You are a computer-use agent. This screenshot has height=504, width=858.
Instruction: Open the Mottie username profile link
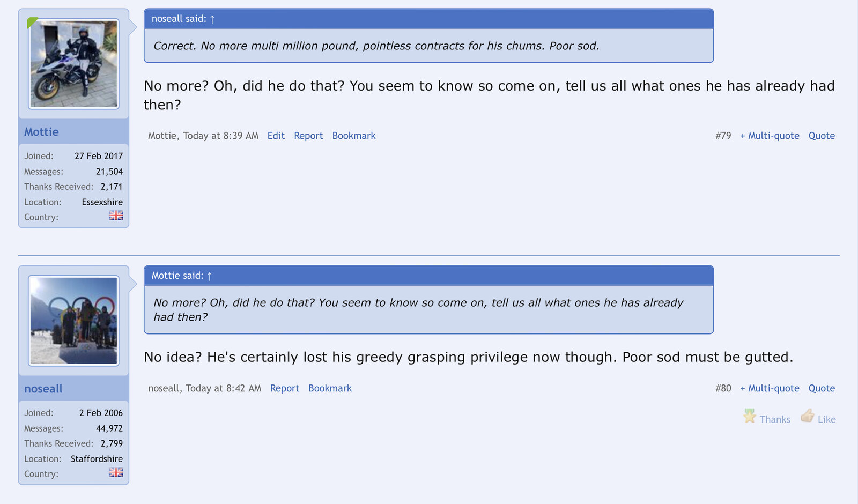click(x=41, y=132)
